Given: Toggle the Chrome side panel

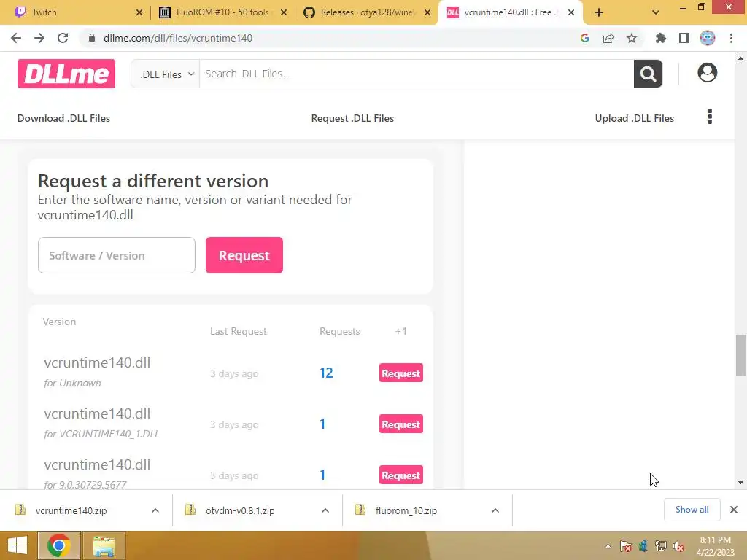Looking at the screenshot, I should pos(684,38).
